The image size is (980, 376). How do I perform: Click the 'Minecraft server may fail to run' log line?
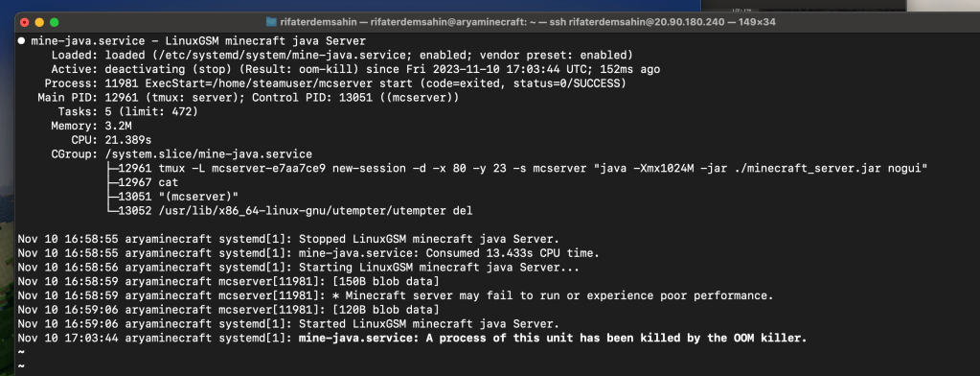coord(396,295)
